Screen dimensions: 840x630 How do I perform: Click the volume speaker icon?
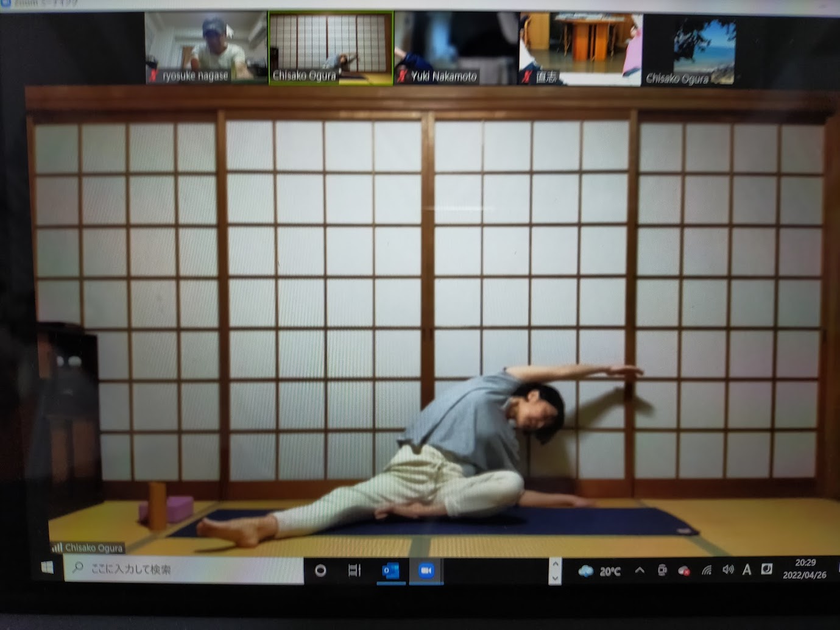pos(727,570)
